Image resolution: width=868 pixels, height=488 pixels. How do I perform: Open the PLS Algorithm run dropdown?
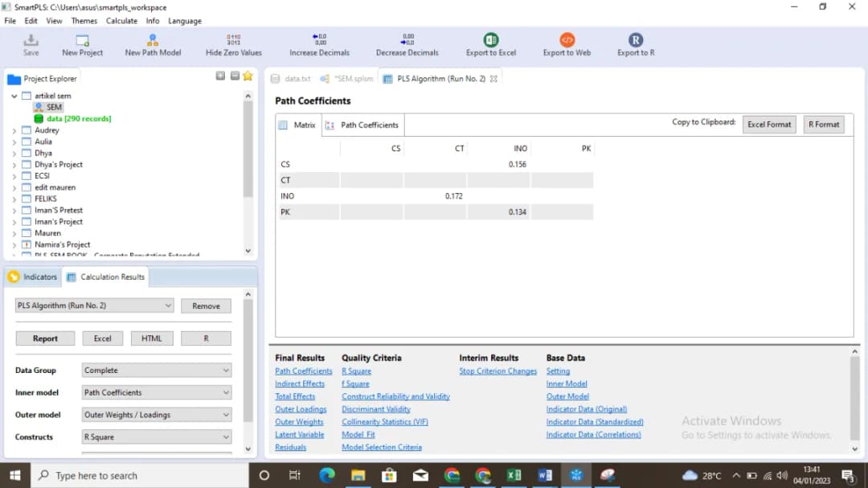pyautogui.click(x=94, y=306)
